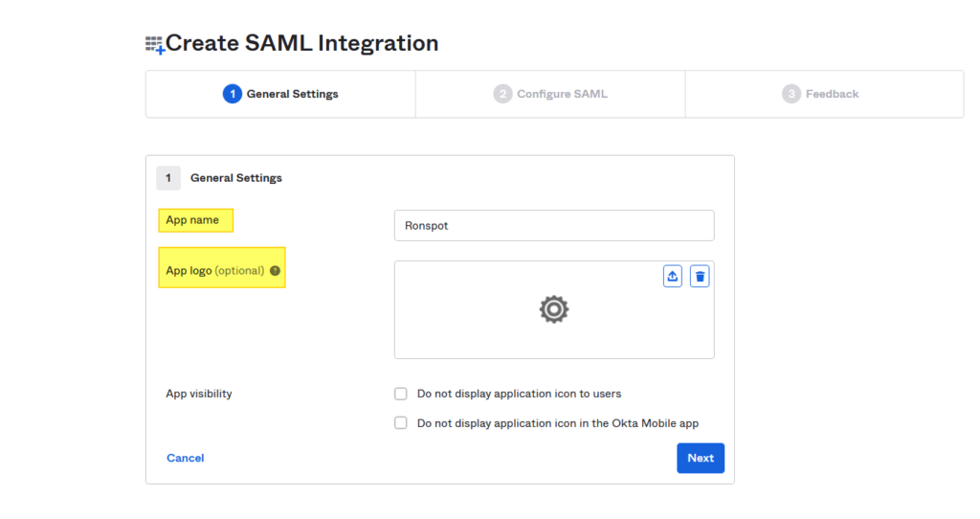Click the Cancel link
The height and width of the screenshot is (519, 980).
[x=185, y=458]
